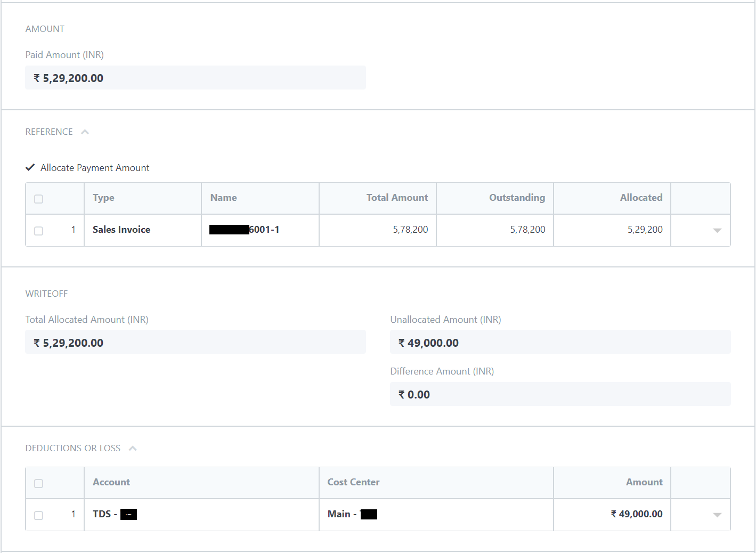756x553 pixels.
Task: Click the Unallocated Amount field
Action: click(560, 341)
